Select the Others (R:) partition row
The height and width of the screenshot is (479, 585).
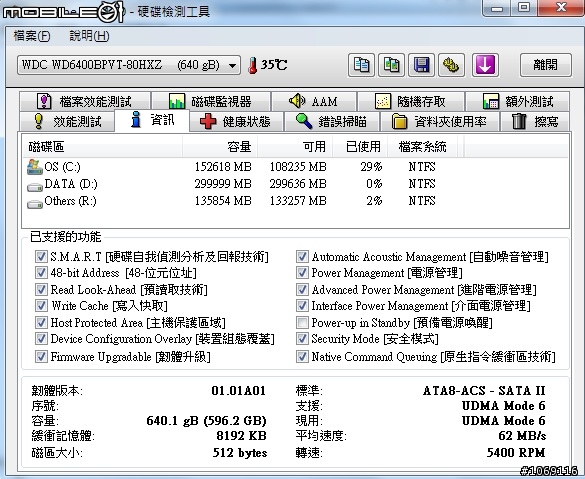click(x=295, y=201)
